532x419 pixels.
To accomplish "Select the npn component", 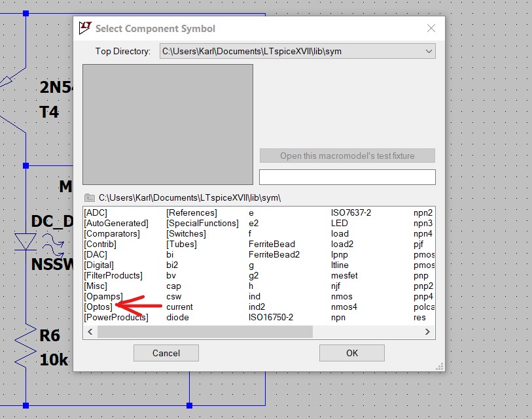I will 338,318.
